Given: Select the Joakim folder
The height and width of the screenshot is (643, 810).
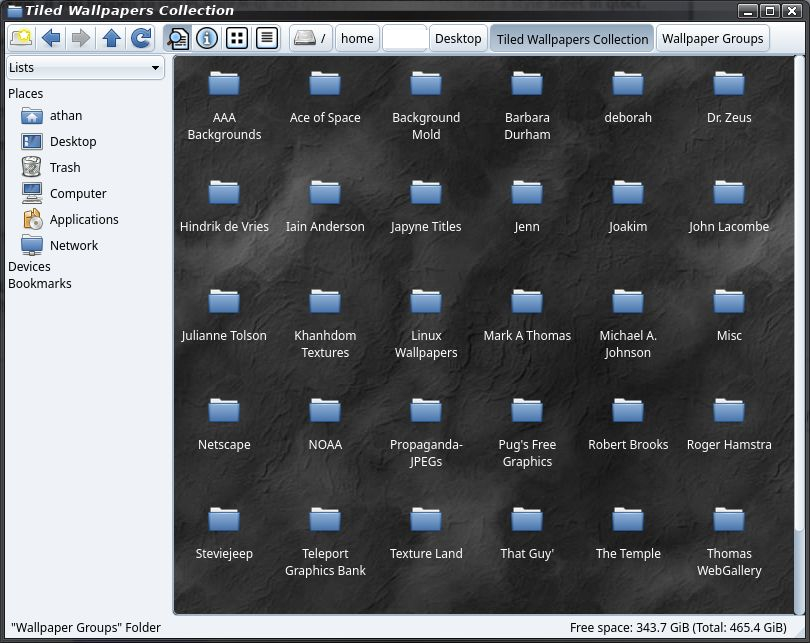Looking at the screenshot, I should click(628, 206).
